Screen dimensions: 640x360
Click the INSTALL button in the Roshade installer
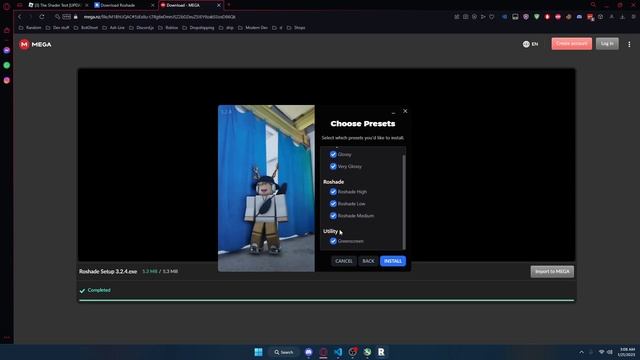[393, 261]
